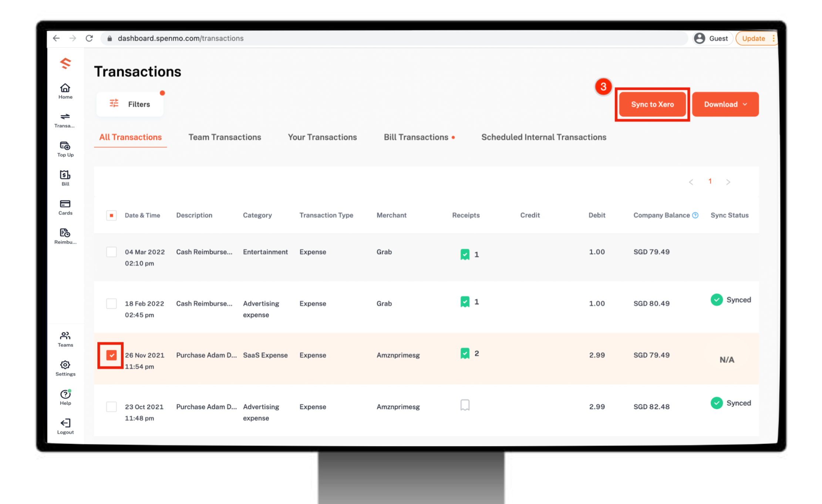Switch to All Transactions tab
The image size is (822, 504).
pyautogui.click(x=130, y=137)
